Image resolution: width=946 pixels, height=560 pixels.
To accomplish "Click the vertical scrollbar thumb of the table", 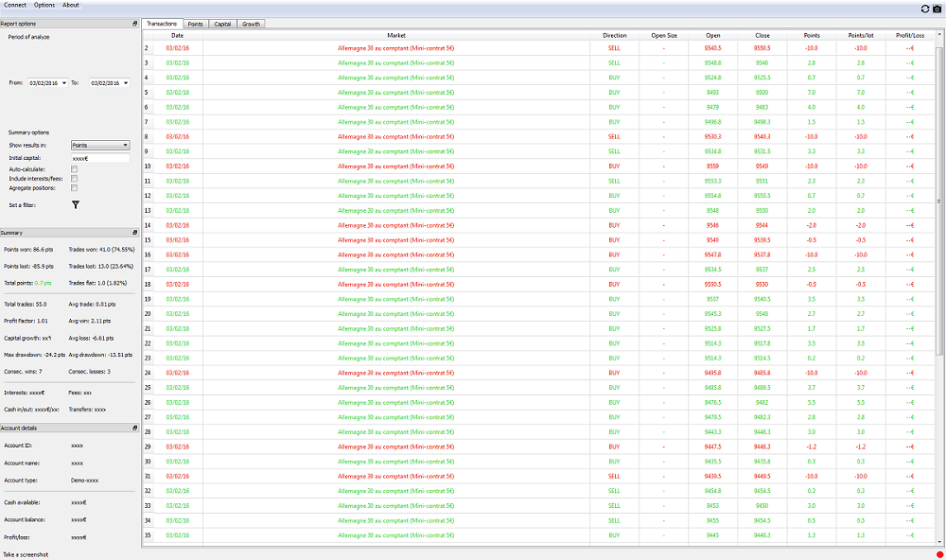I will [938, 201].
